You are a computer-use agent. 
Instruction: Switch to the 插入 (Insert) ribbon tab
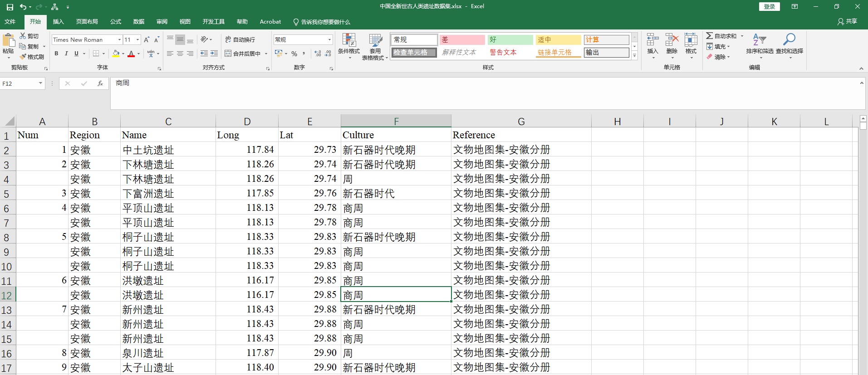coord(58,22)
